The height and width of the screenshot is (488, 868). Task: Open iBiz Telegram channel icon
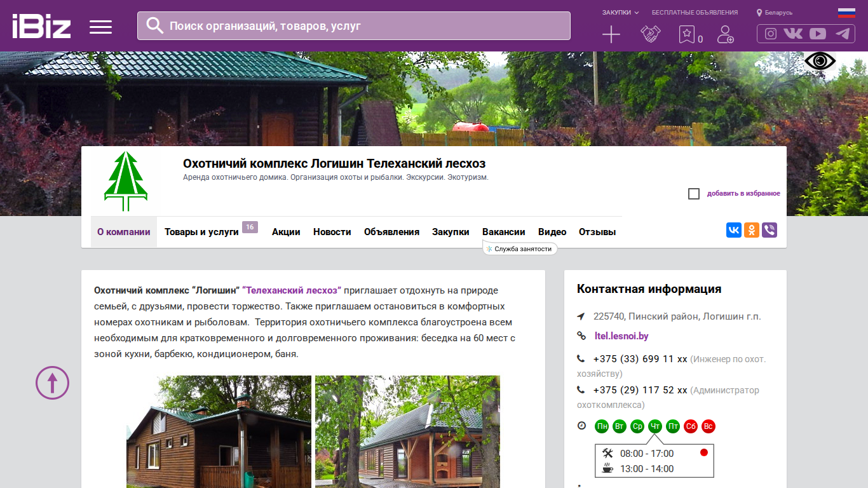point(843,34)
